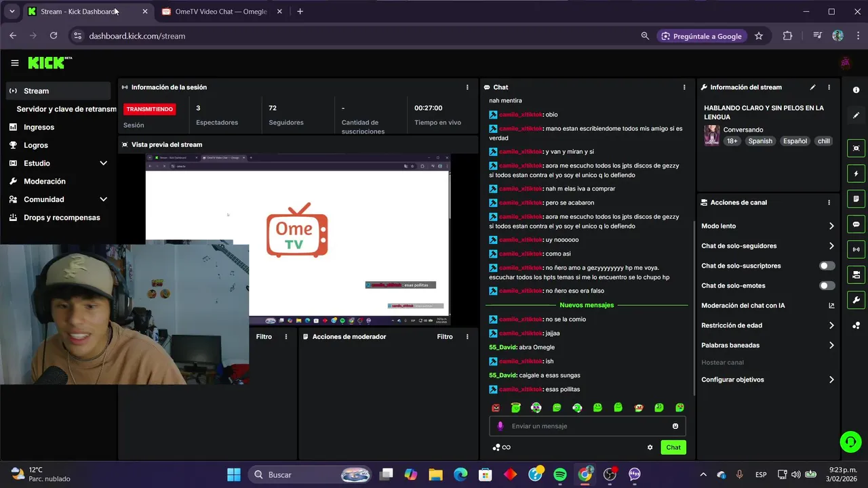The height and width of the screenshot is (488, 868).
Task: Open Moderación del chat con IA link icon
Action: pos(831,306)
